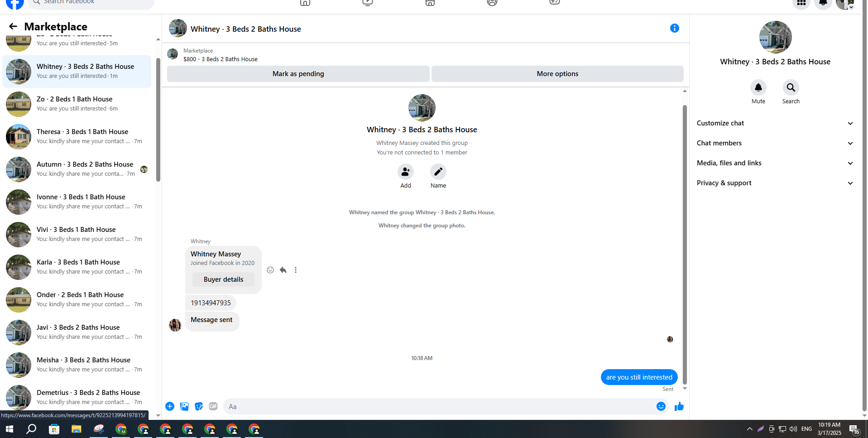Expand the Privacy & support section
The width and height of the screenshot is (868, 438).
[775, 183]
